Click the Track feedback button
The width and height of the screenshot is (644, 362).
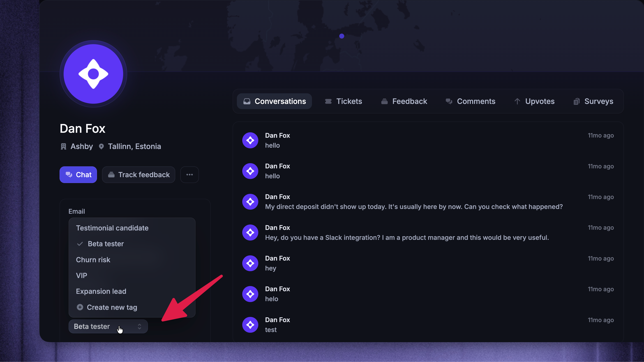pos(139,175)
